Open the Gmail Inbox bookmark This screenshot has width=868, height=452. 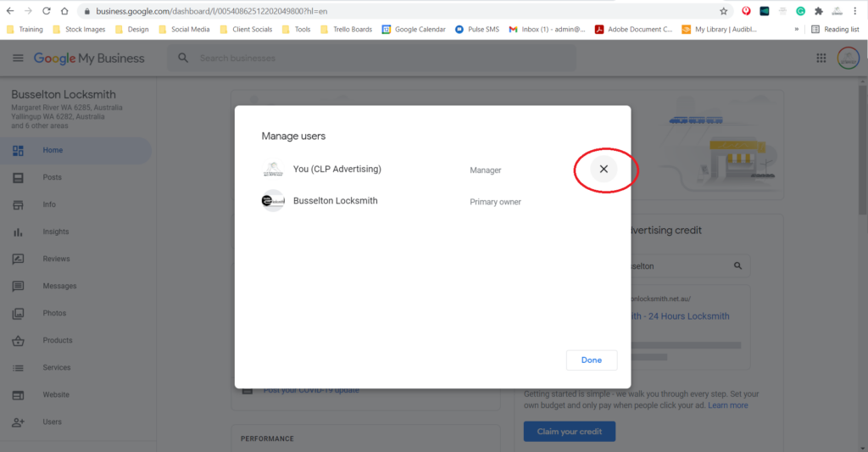547,30
